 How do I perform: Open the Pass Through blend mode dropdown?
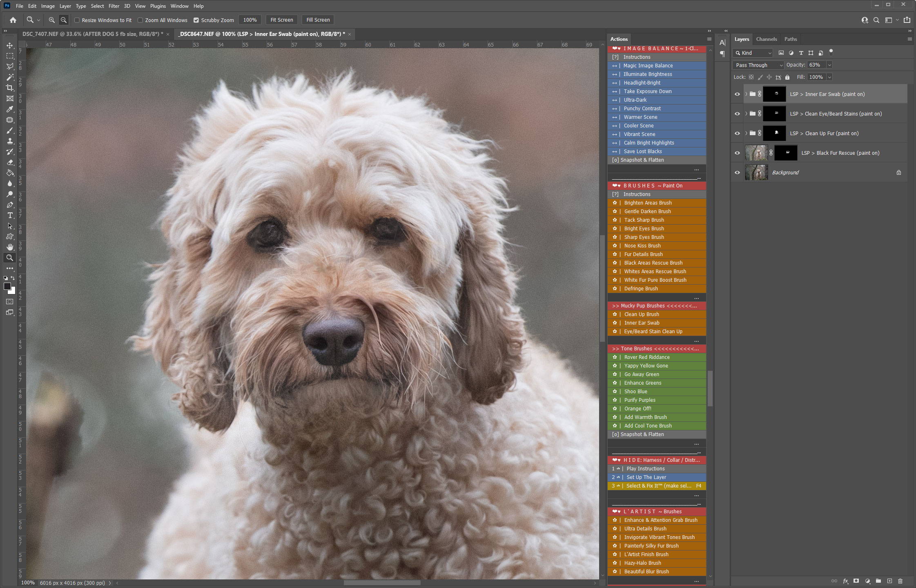[758, 65]
